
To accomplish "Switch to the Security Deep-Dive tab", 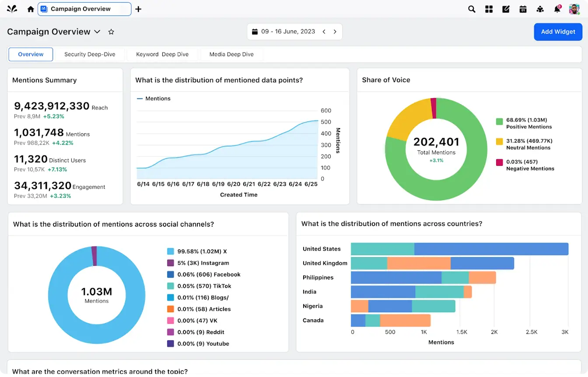I will tap(90, 54).
